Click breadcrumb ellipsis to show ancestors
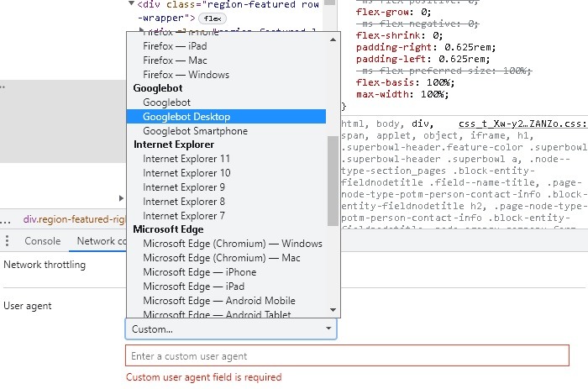 [5, 221]
